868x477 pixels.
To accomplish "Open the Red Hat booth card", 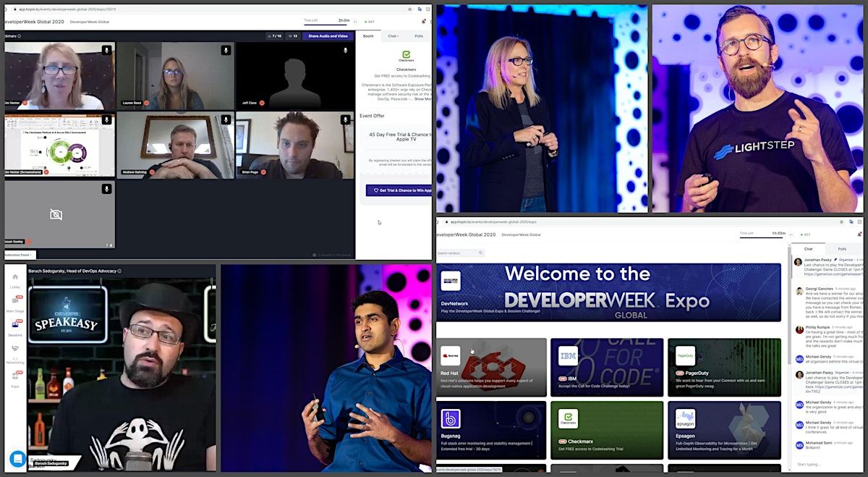I will [x=491, y=366].
